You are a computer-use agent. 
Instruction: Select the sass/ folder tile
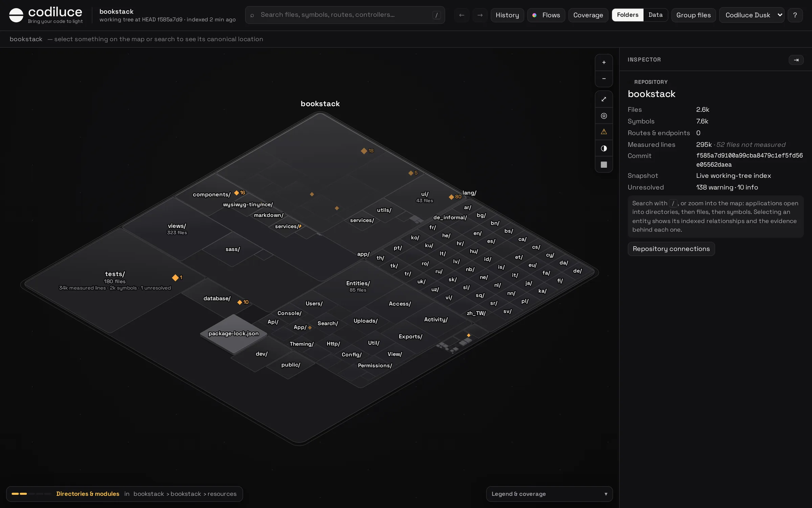coord(233,249)
